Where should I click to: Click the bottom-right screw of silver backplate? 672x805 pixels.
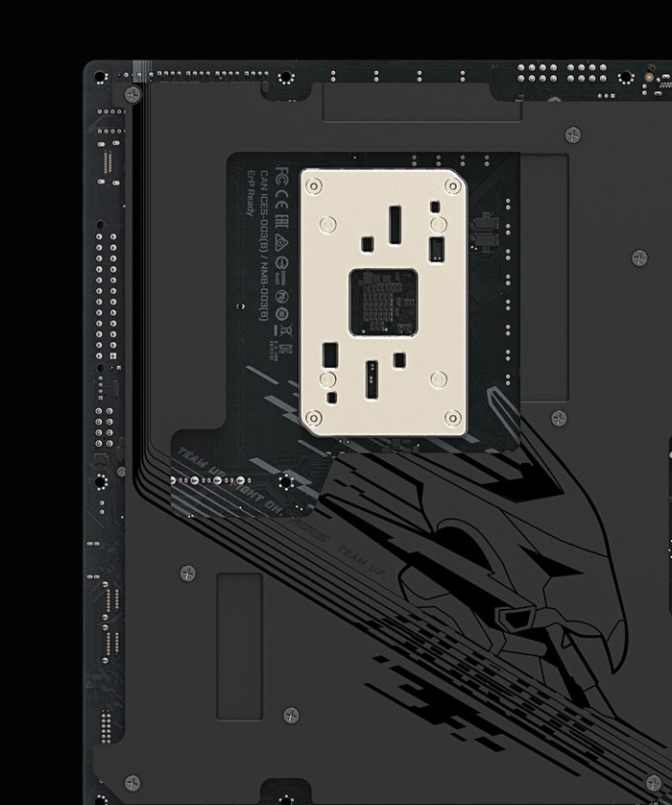(452, 417)
